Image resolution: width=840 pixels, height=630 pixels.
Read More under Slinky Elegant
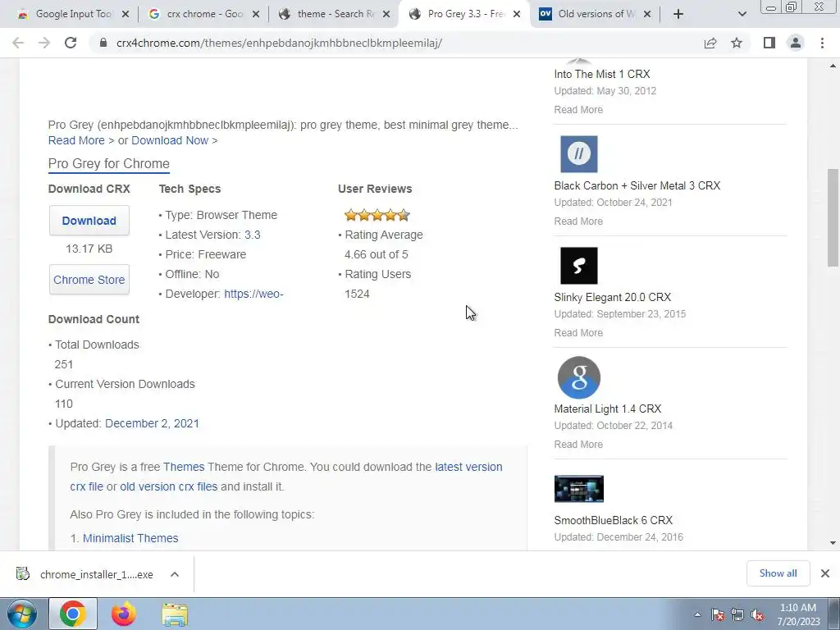[x=578, y=333]
